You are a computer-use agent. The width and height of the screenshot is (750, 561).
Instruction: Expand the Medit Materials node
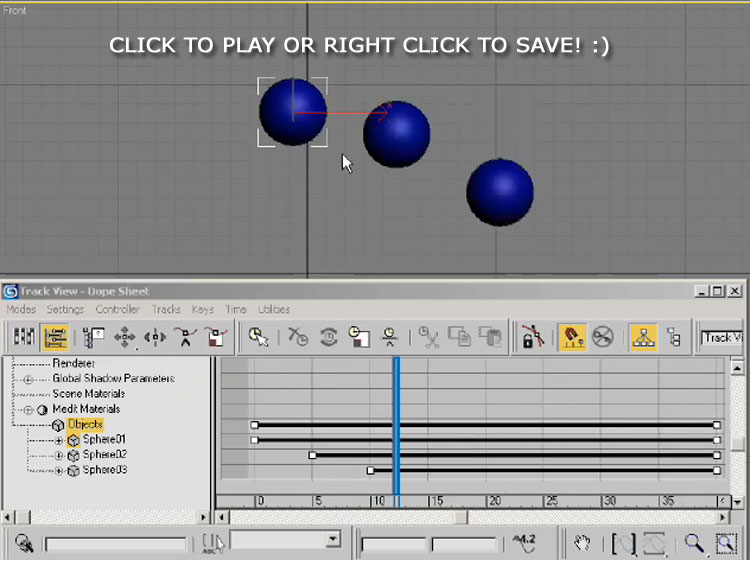click(28, 410)
